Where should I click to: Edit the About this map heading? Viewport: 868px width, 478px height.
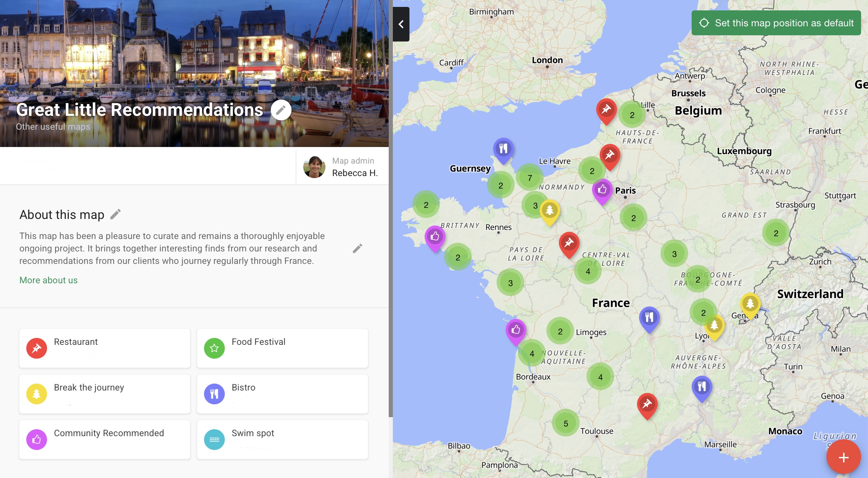pyautogui.click(x=116, y=214)
